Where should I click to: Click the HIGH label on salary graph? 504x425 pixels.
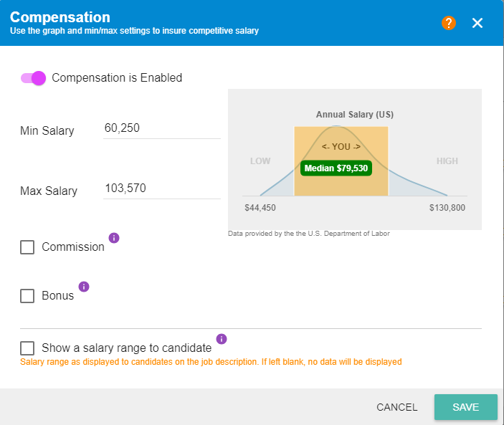tap(447, 161)
